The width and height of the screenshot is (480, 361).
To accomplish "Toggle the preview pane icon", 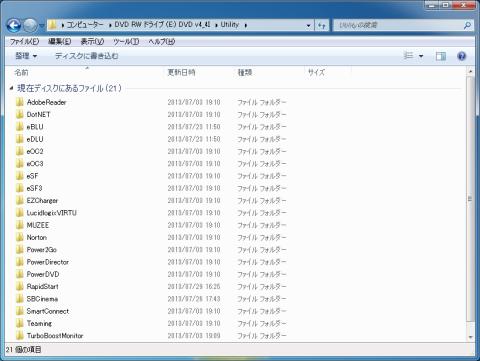I will [441, 56].
